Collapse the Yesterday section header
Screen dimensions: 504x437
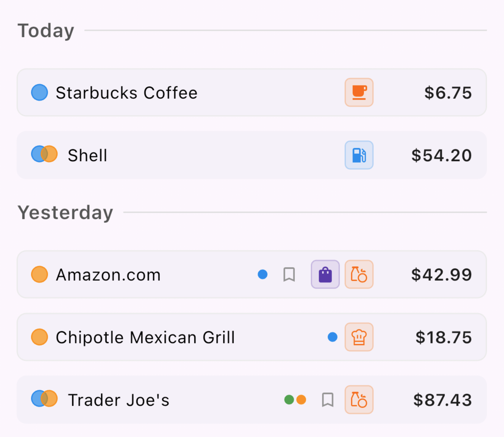[65, 212]
